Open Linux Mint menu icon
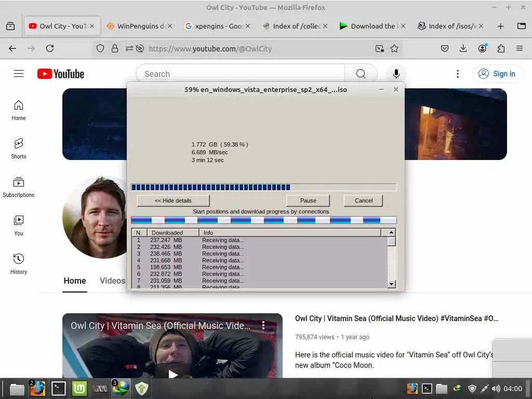Screen dimensions: 532x399 click(x=79, y=389)
